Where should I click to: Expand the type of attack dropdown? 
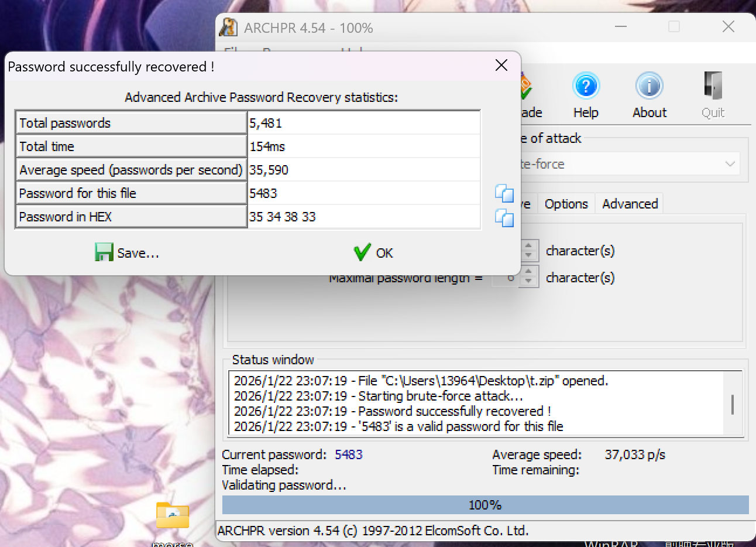tap(730, 164)
